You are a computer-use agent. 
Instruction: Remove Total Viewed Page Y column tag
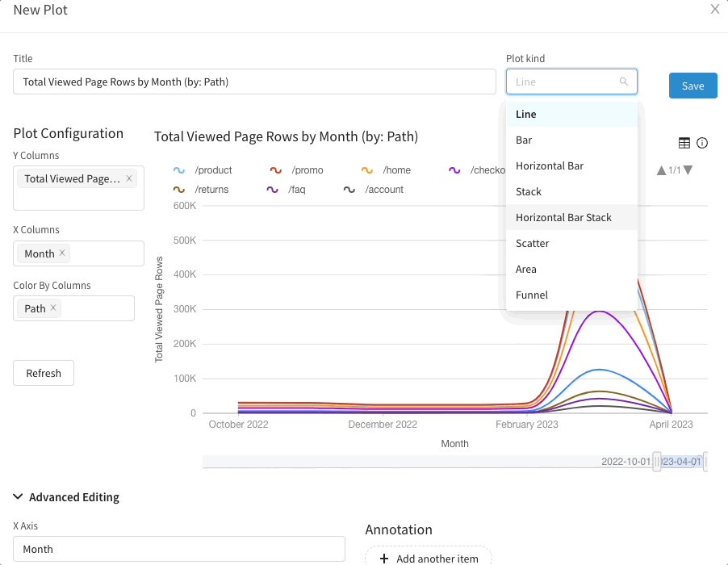(129, 178)
